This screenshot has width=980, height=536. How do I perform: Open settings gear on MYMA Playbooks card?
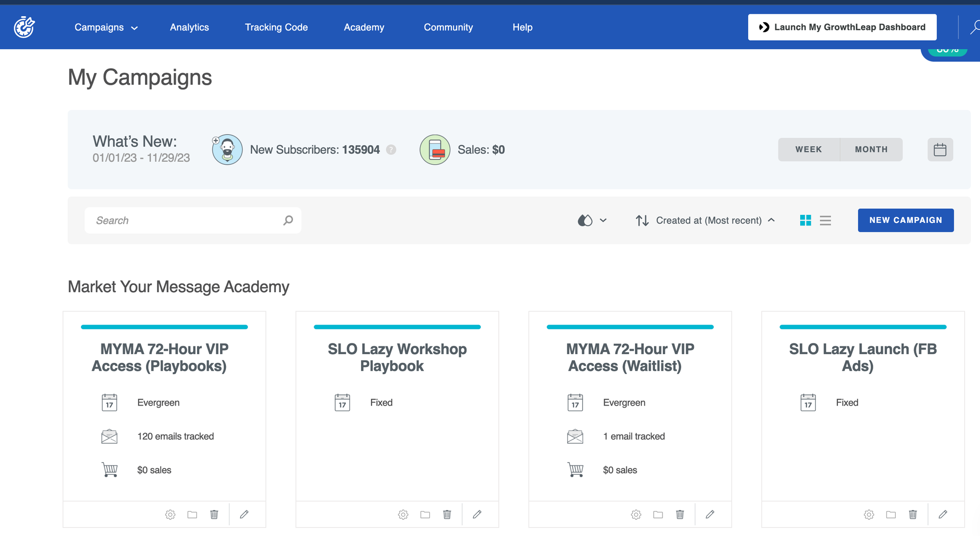click(170, 514)
